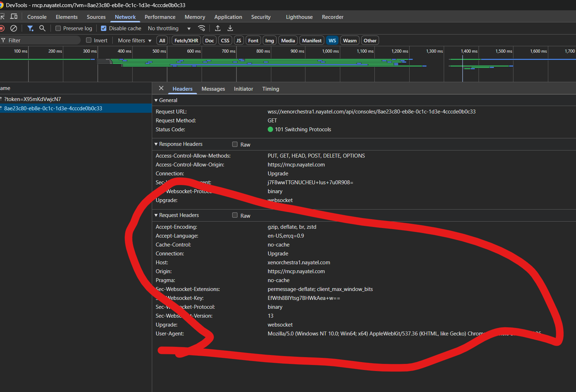
Task: Switch to the Elements tab
Action: [66, 17]
